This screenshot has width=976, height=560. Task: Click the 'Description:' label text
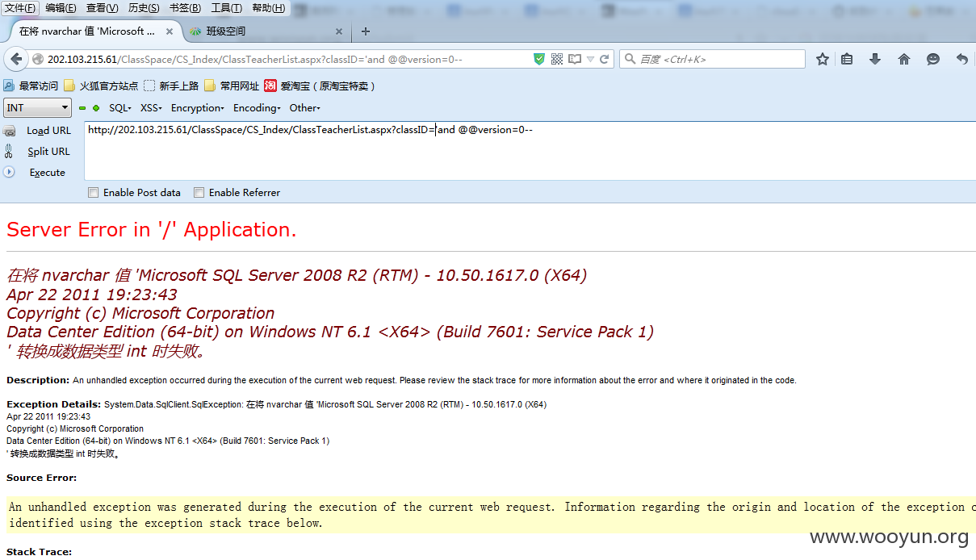[38, 380]
